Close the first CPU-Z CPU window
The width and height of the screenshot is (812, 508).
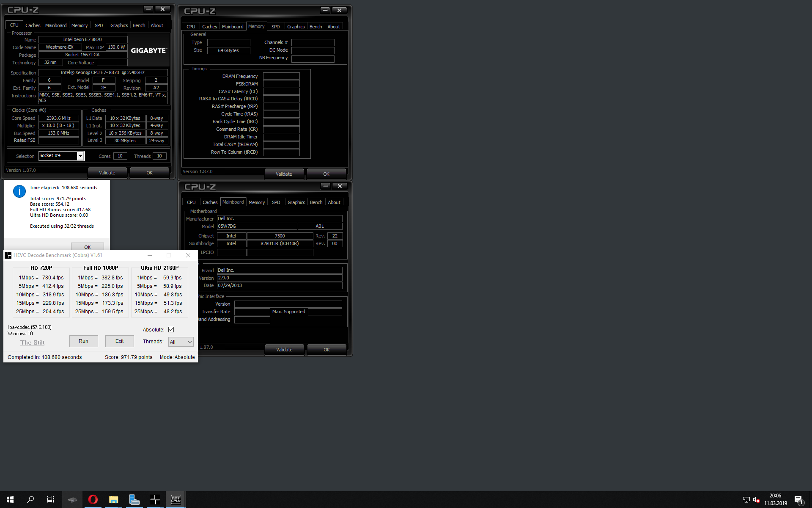click(x=162, y=8)
